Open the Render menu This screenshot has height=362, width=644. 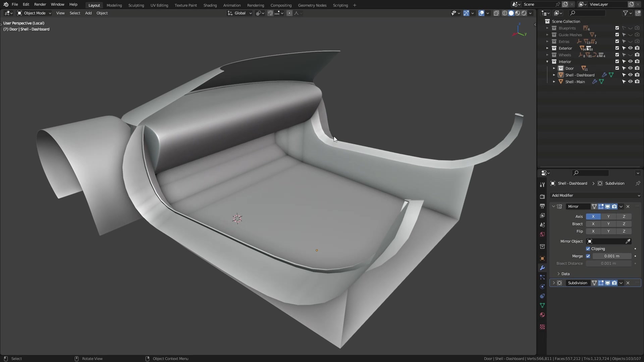coord(40,4)
